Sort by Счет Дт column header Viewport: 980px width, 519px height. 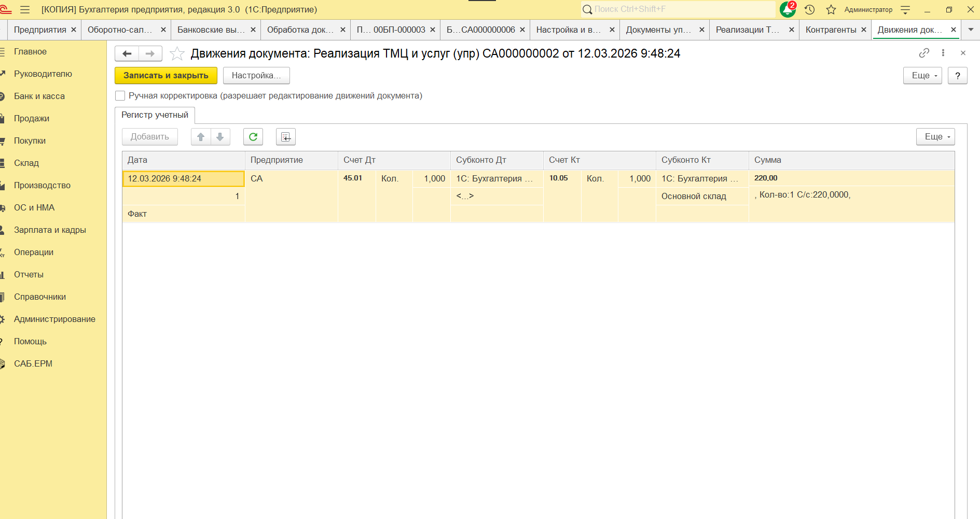(394, 160)
